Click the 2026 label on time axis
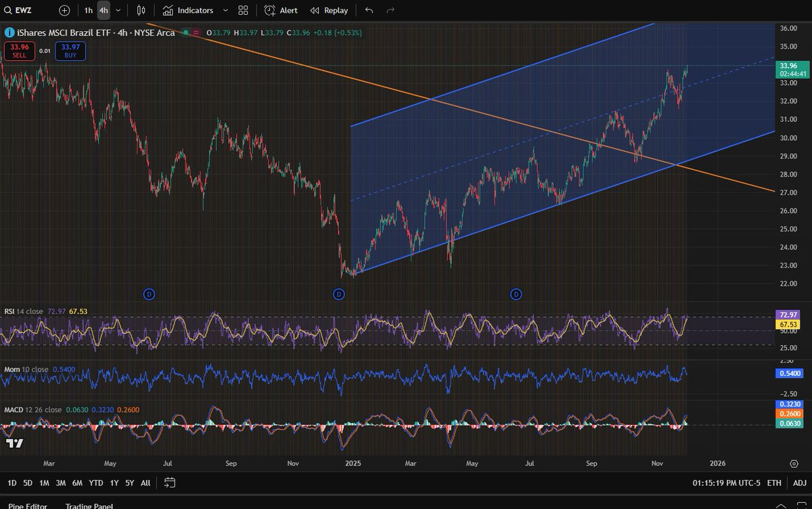 717,464
